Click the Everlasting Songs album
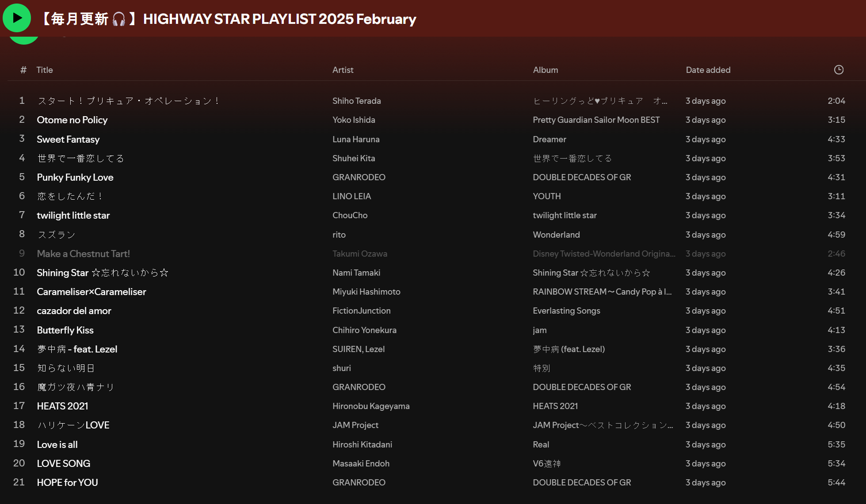 pos(566,311)
